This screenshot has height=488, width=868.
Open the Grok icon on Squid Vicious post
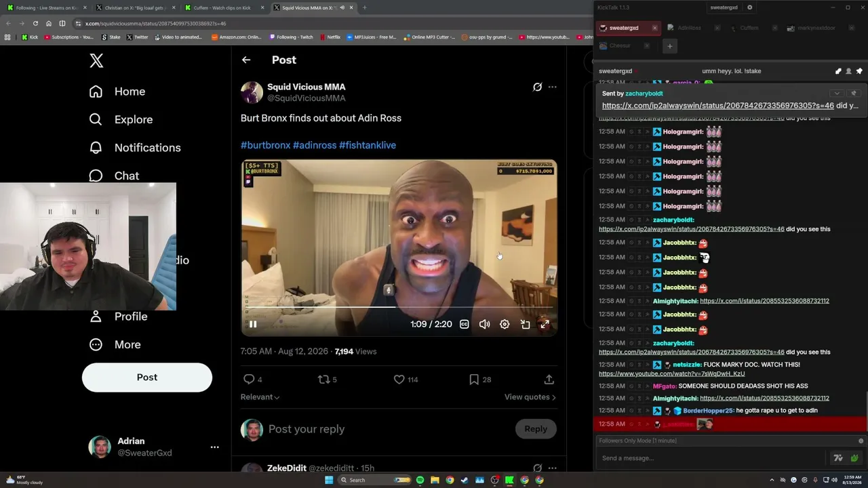pos(537,87)
